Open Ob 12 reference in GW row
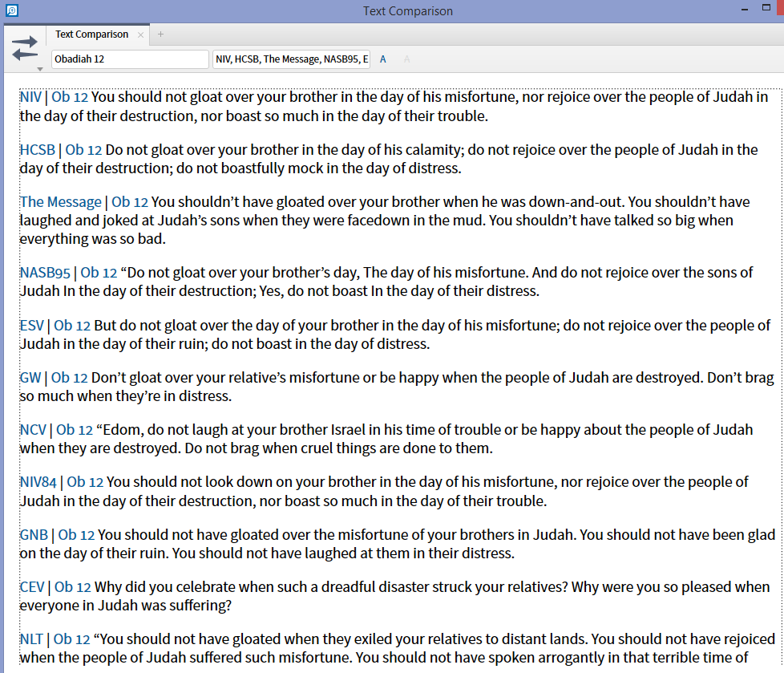The width and height of the screenshot is (784, 673). tap(70, 377)
